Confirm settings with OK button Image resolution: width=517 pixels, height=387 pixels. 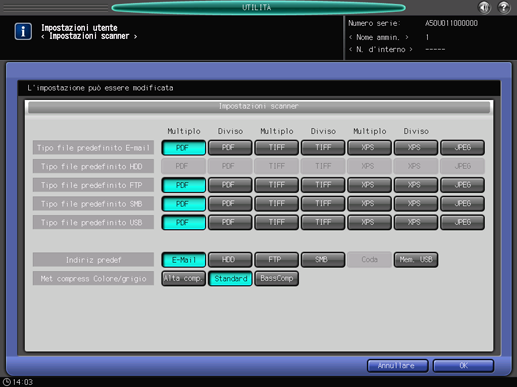463,366
